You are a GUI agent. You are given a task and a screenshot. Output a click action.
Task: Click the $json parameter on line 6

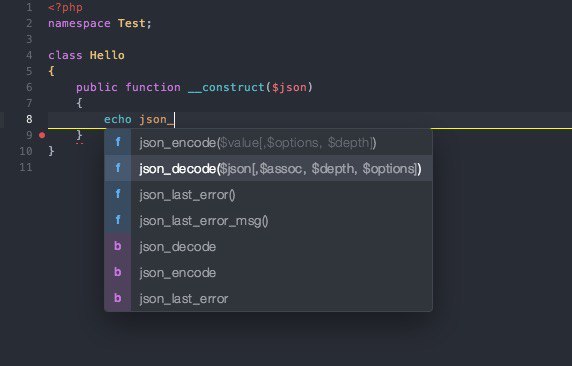pyautogui.click(x=289, y=88)
